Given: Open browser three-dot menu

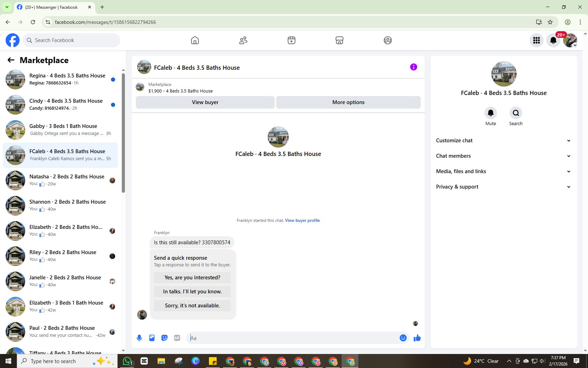Looking at the screenshot, I should pos(580,22).
